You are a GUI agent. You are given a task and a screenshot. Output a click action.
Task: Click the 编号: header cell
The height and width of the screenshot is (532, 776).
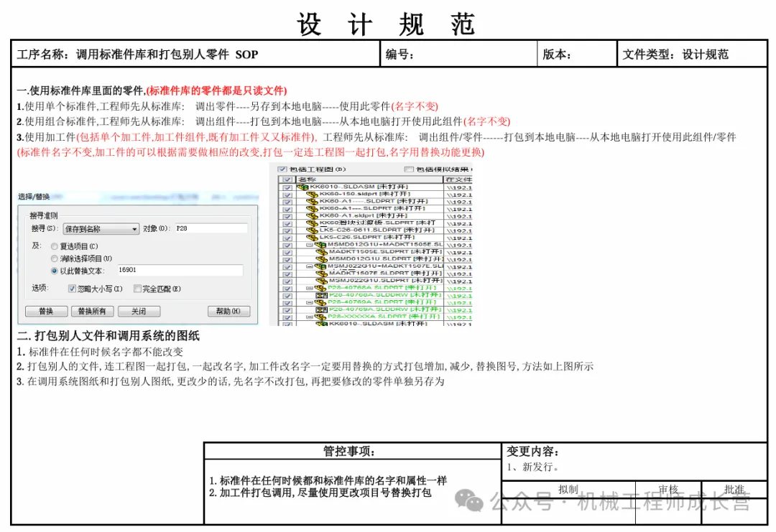[x=458, y=54]
